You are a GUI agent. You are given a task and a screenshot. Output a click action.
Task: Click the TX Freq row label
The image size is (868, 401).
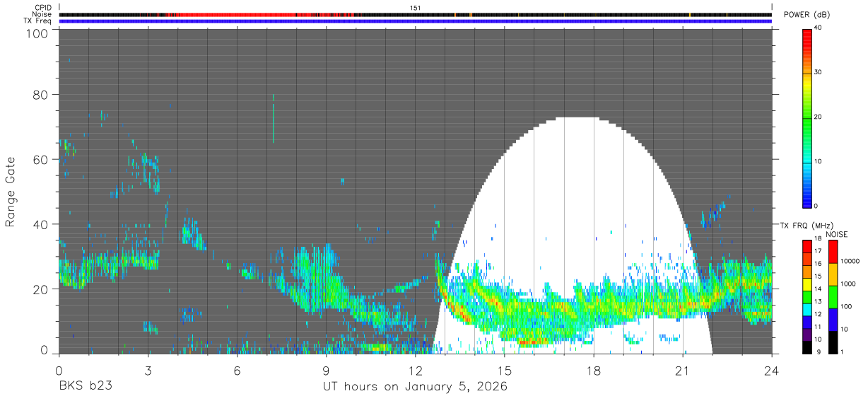[37, 21]
